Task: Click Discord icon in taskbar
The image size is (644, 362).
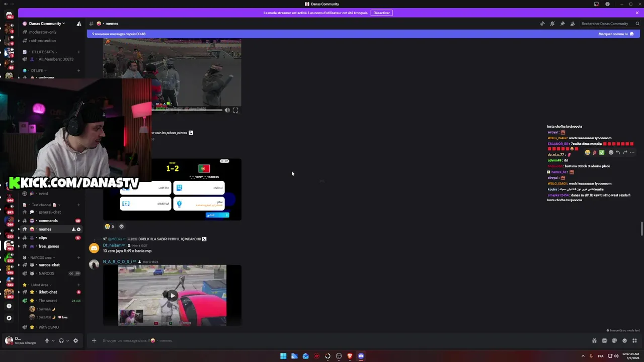Action: coord(361,356)
